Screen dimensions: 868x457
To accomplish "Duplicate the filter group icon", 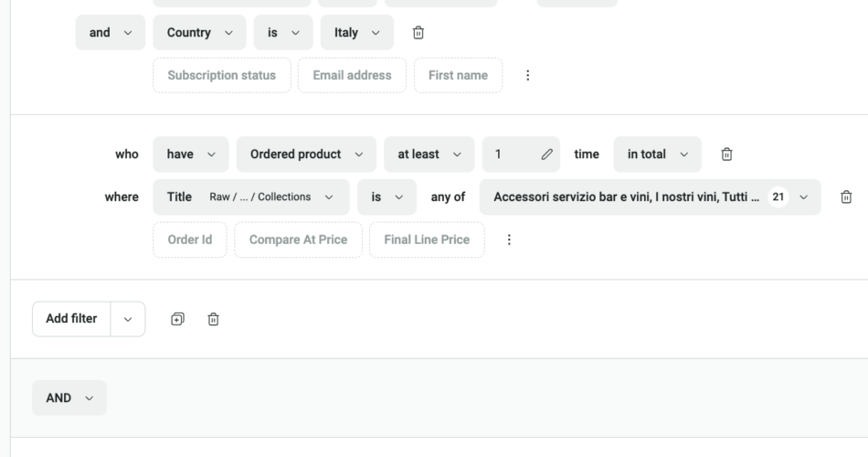I will (177, 319).
